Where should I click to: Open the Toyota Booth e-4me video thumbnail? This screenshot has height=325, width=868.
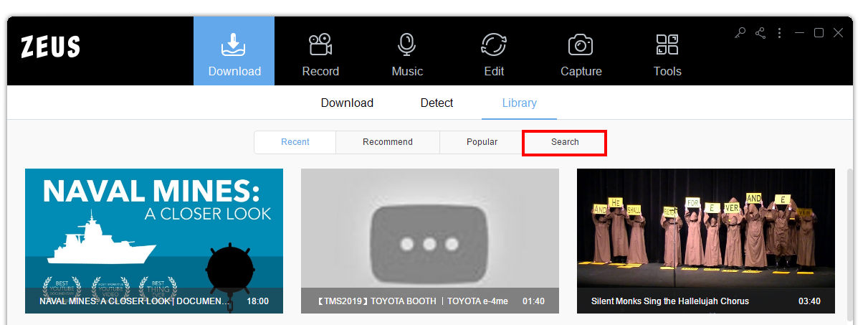(x=430, y=241)
